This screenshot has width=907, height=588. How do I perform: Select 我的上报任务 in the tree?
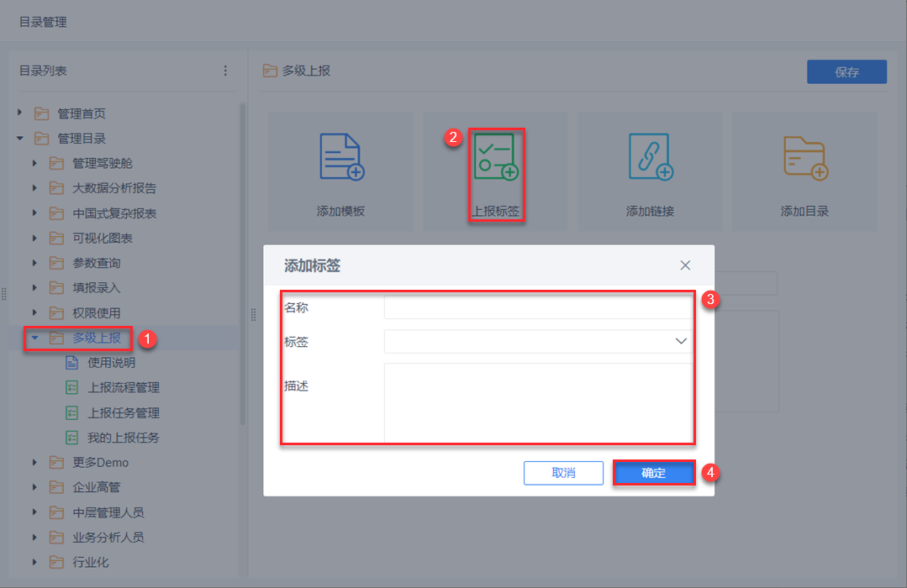coord(124,438)
